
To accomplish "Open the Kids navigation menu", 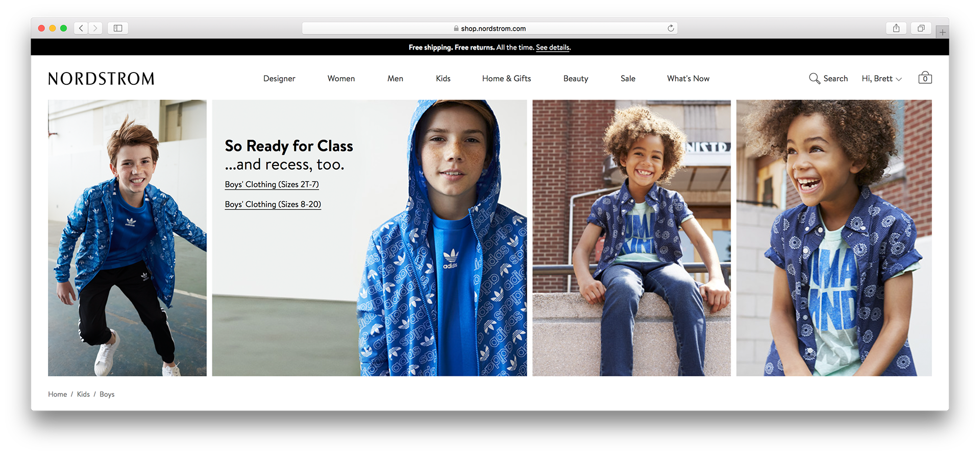I will (x=443, y=79).
